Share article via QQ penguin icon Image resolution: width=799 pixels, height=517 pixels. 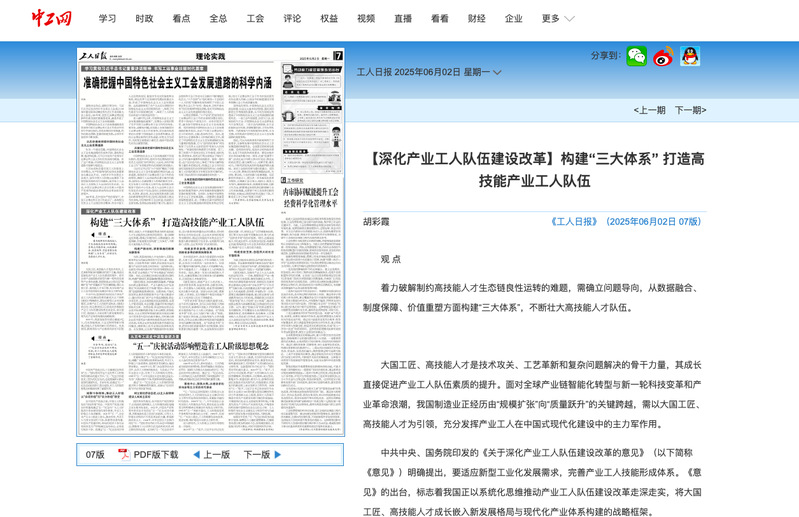click(690, 56)
